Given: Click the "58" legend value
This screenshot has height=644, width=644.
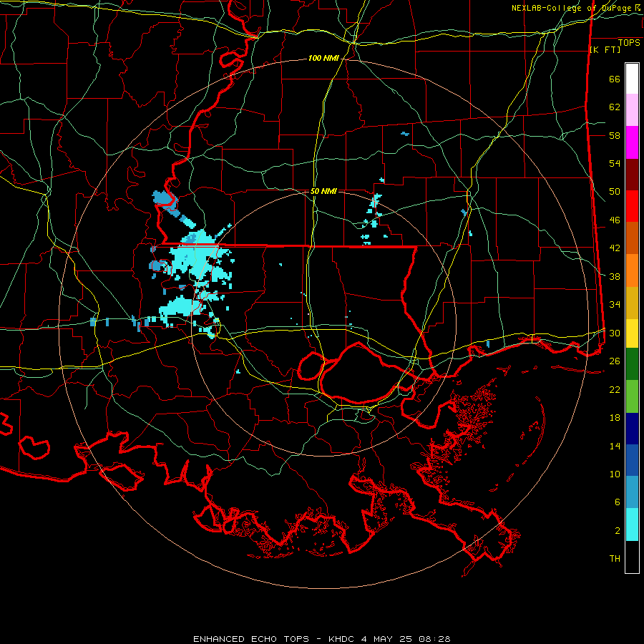Looking at the screenshot, I should (x=615, y=135).
